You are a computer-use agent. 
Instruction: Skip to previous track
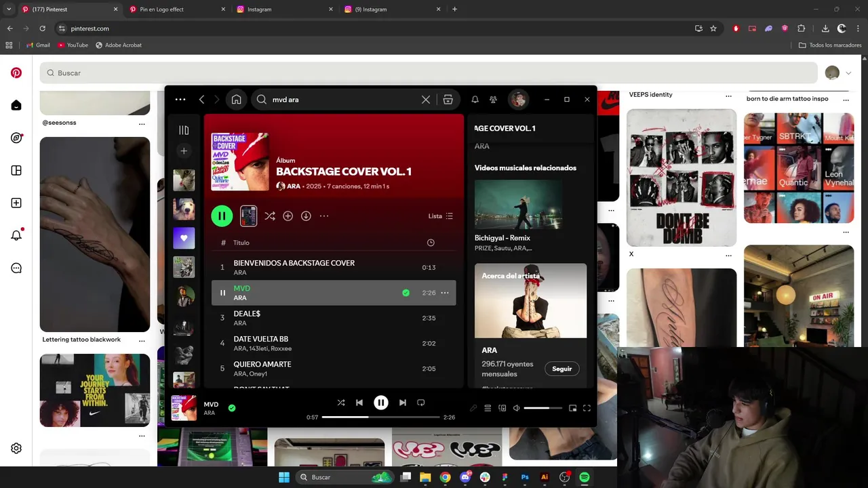(x=359, y=403)
